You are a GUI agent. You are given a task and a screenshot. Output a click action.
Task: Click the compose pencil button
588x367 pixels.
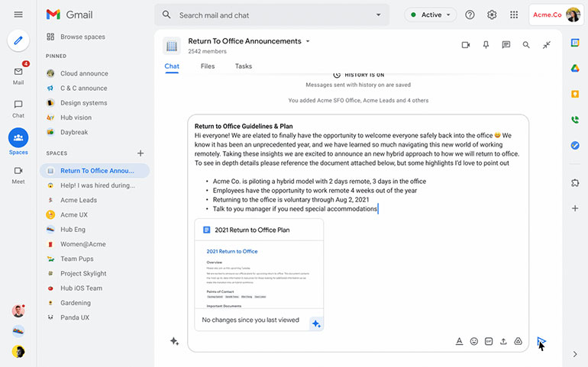18,40
